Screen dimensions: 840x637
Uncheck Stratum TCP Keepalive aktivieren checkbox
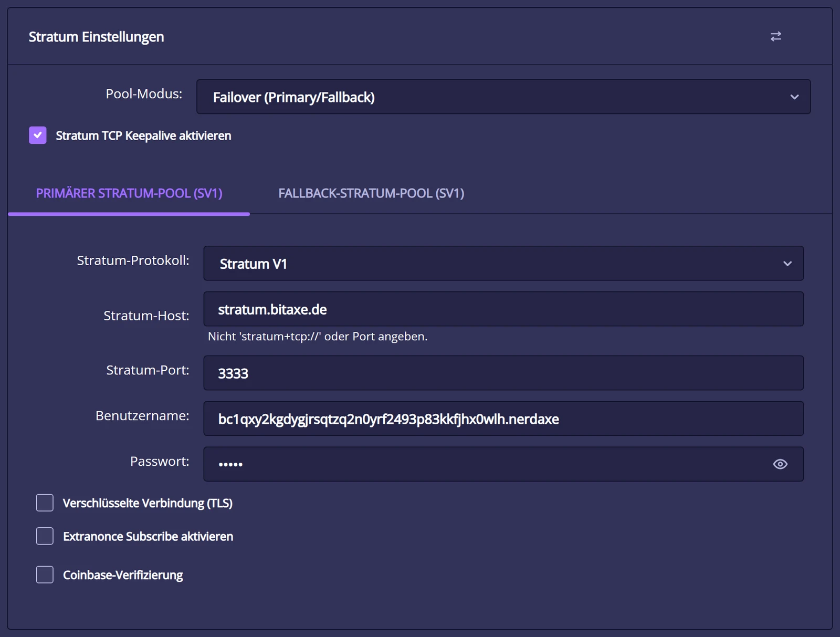38,135
